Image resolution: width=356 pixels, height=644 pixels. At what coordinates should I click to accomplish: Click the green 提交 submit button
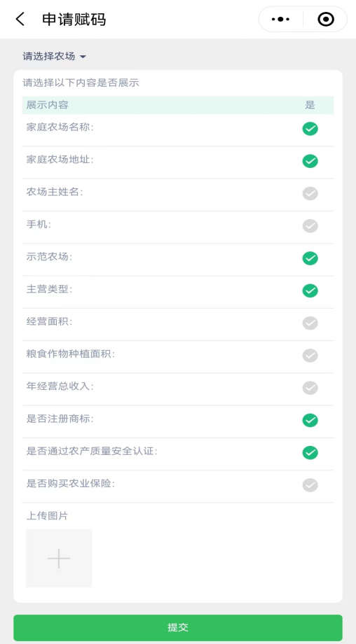click(x=177, y=628)
